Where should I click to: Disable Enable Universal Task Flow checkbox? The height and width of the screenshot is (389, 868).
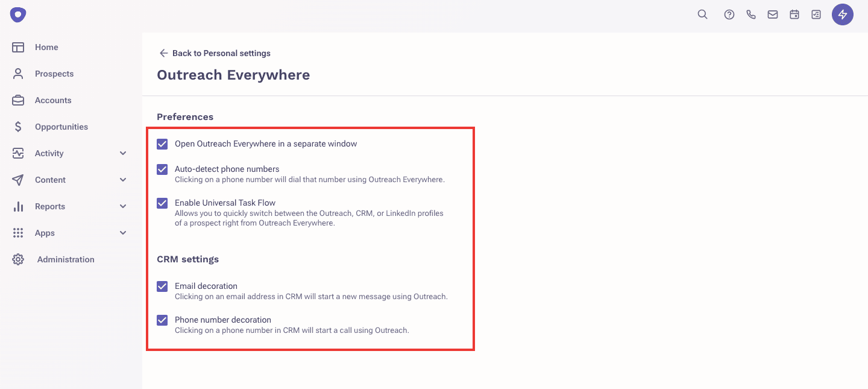(x=162, y=203)
